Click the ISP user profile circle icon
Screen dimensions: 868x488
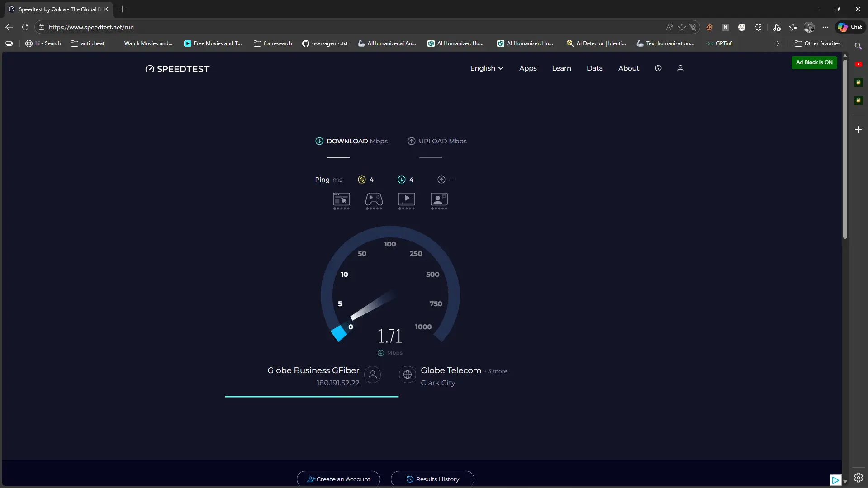click(x=373, y=374)
